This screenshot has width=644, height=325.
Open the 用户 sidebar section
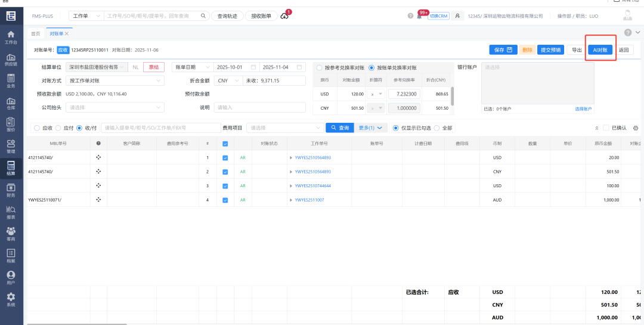(x=11, y=277)
